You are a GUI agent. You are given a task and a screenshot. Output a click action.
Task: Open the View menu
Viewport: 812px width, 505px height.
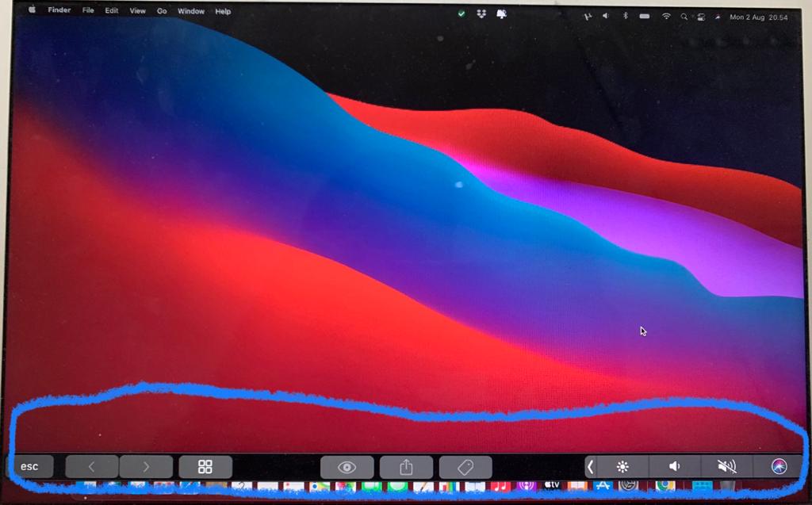coord(137,11)
